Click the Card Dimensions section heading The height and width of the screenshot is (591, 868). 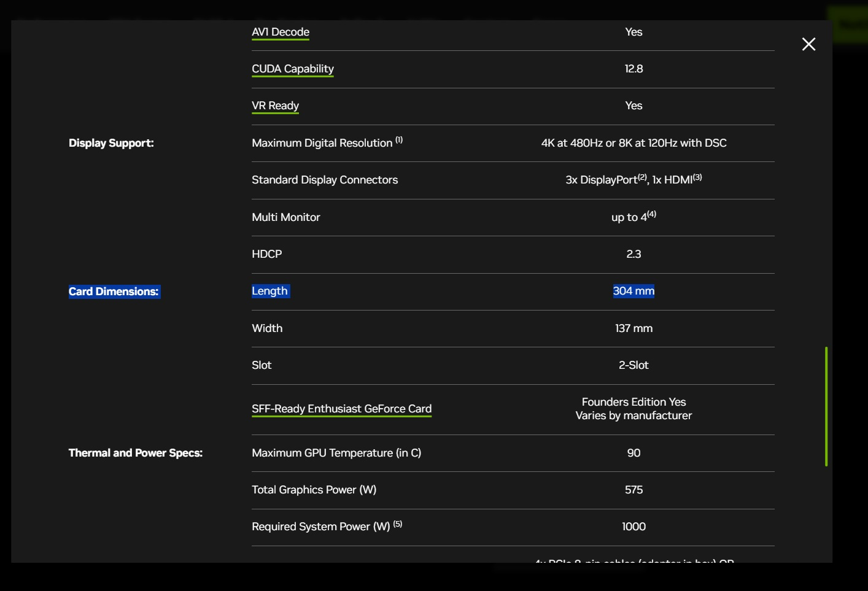tap(114, 292)
